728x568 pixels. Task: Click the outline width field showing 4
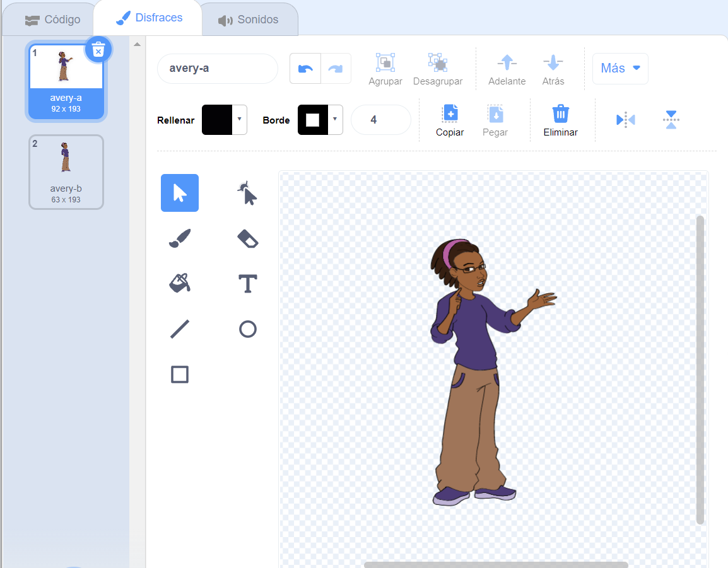380,120
